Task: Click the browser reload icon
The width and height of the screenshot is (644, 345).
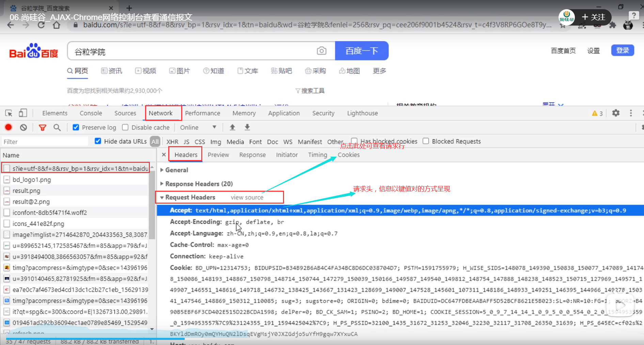Action: coord(41,25)
